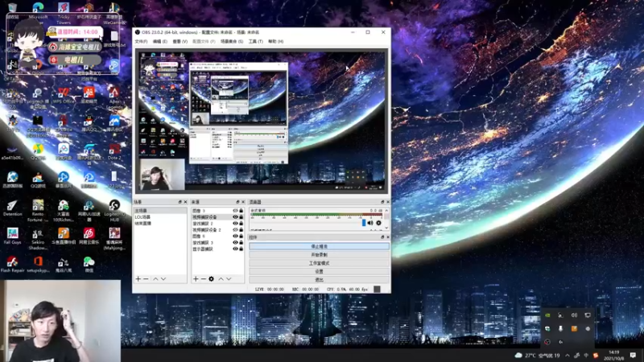Move selected source up in Sources panel

[221, 279]
